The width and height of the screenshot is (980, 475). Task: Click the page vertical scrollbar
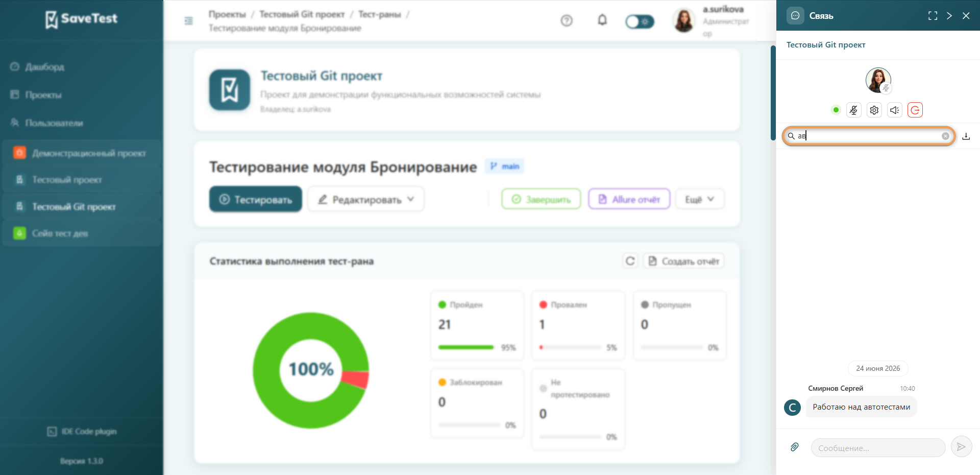click(x=773, y=92)
